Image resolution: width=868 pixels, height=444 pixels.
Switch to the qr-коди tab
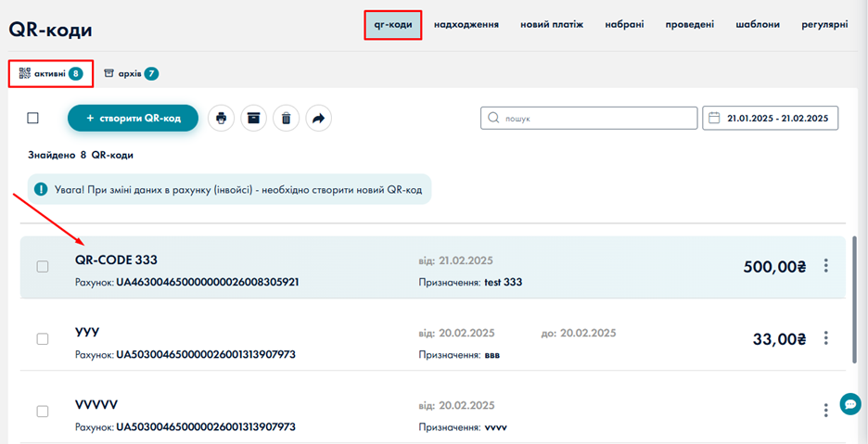click(x=393, y=24)
